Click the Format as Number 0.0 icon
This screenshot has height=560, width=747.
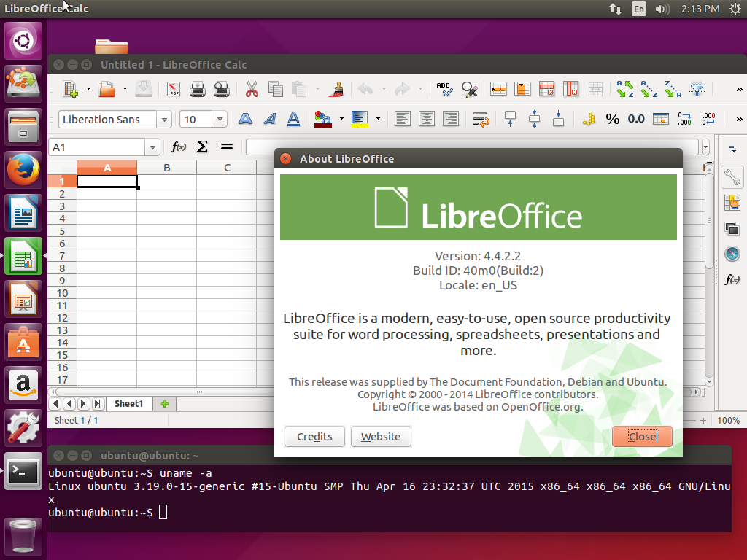click(636, 119)
